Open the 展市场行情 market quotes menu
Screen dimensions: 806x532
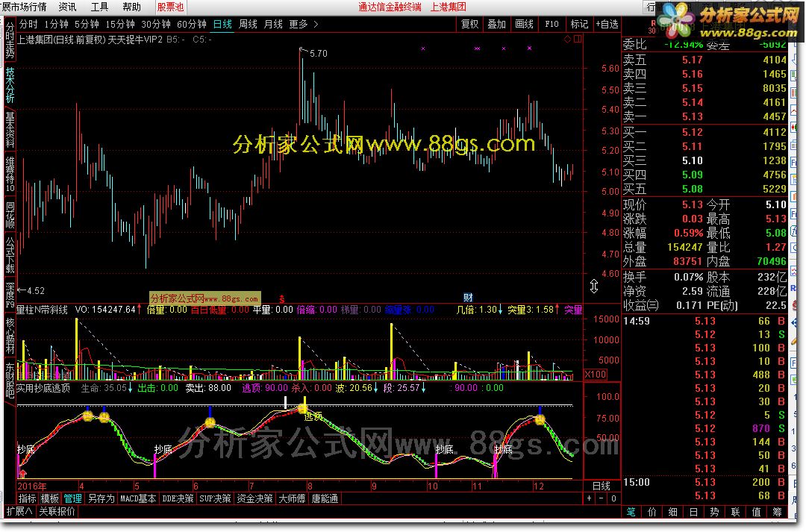[x=24, y=7]
